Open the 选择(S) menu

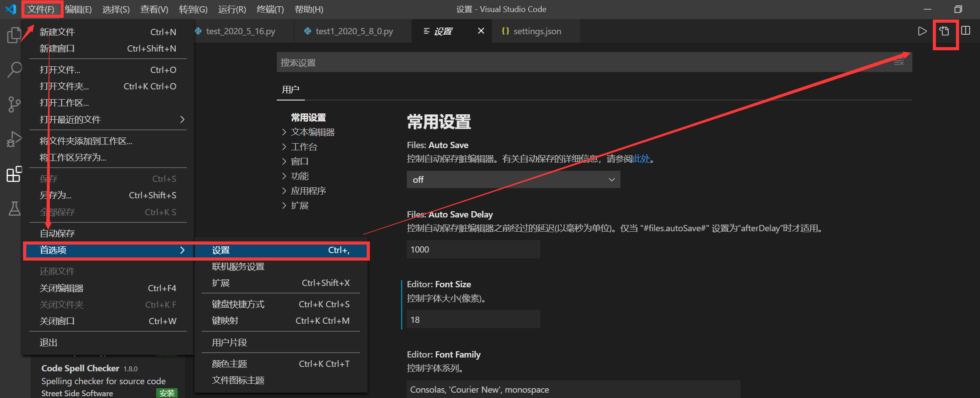click(x=116, y=9)
